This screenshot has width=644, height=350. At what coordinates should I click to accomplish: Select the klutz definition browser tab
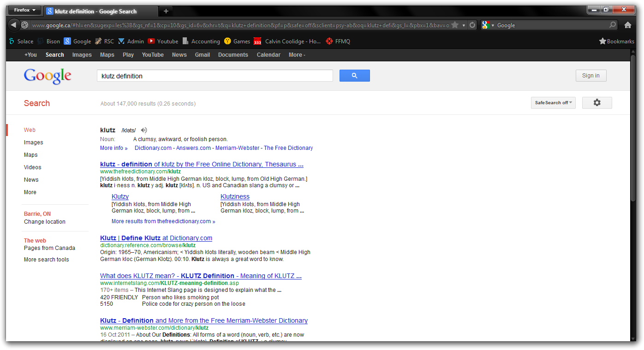point(101,11)
